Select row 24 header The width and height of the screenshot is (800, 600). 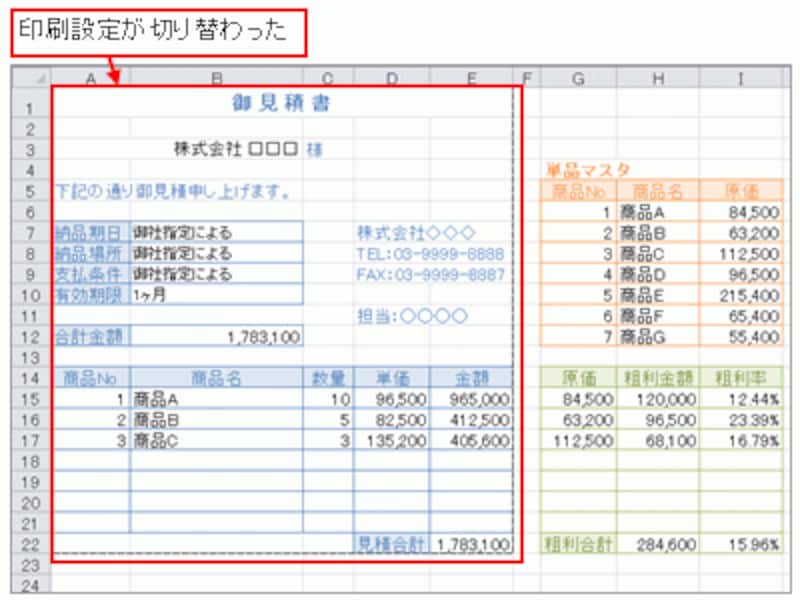(x=31, y=586)
